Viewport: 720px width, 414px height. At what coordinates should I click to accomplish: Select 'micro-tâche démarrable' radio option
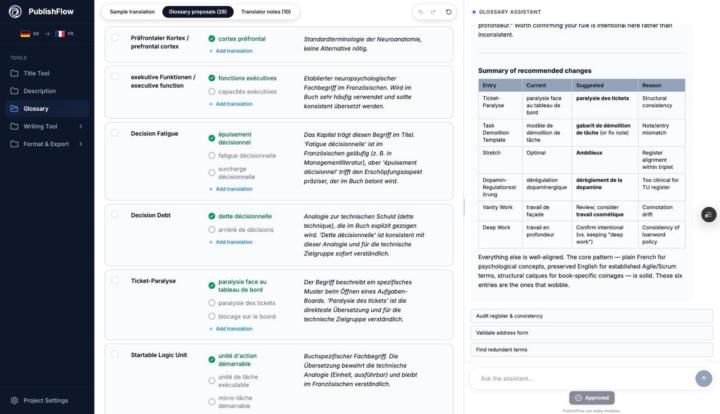pos(212,402)
